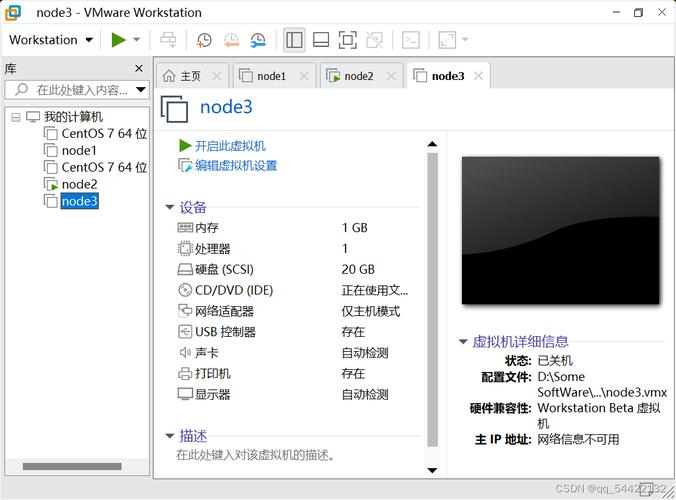Close the node2 tab
The height and width of the screenshot is (500, 676).
tap(391, 76)
